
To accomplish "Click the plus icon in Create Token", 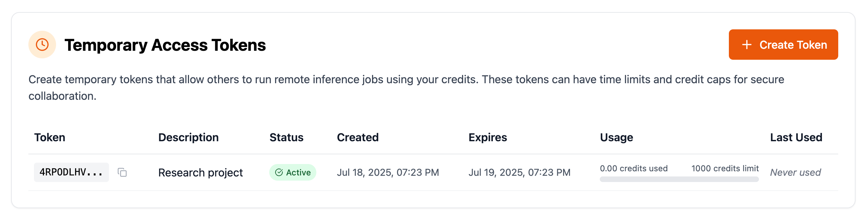I will [x=747, y=45].
